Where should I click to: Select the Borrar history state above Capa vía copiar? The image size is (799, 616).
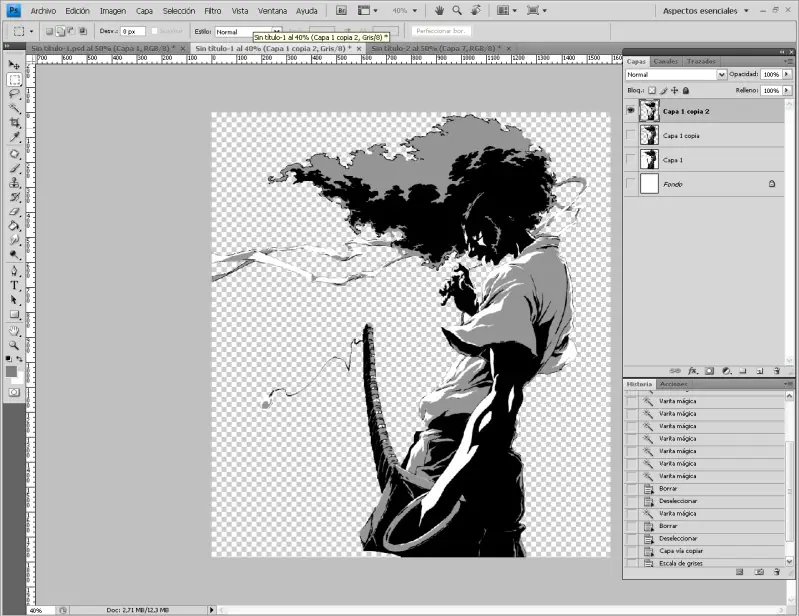705,526
